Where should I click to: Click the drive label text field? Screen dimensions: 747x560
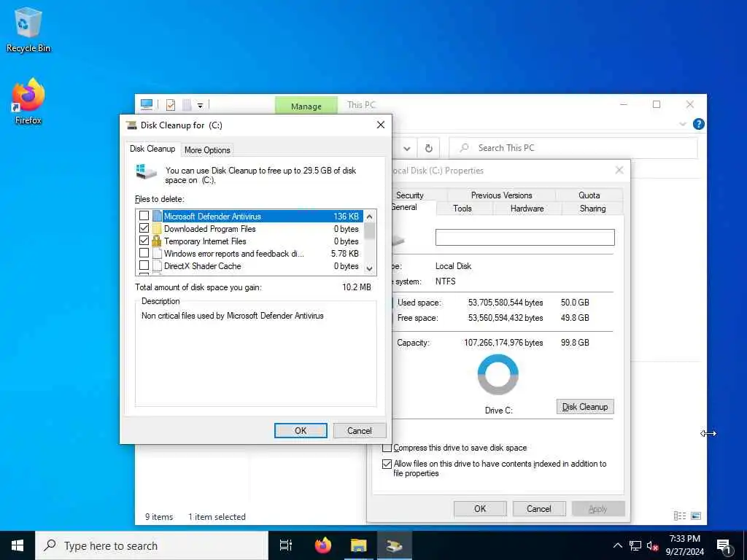click(x=525, y=237)
